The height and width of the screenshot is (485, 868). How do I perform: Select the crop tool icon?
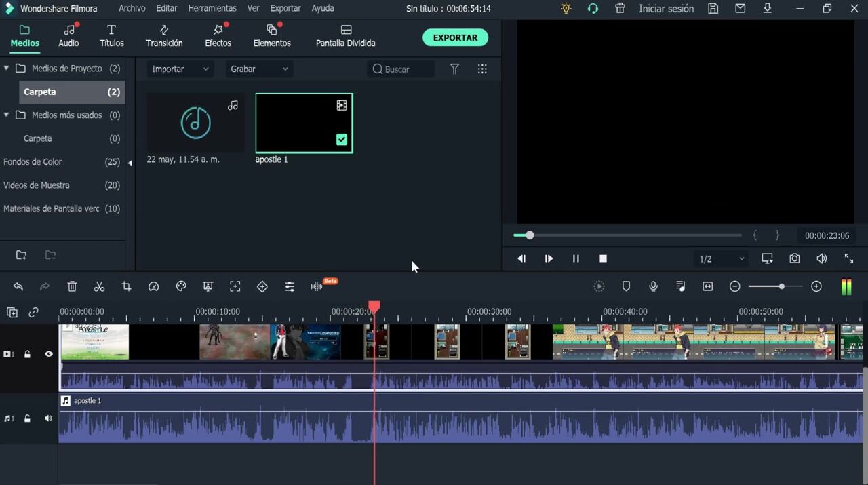126,287
